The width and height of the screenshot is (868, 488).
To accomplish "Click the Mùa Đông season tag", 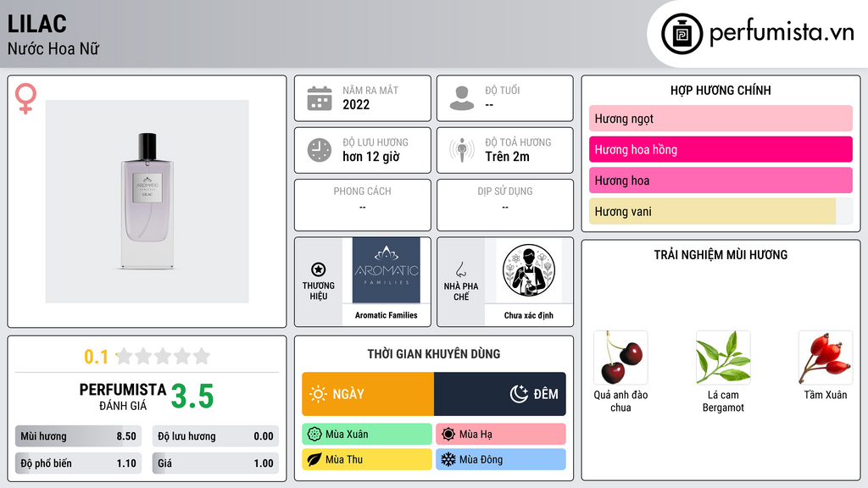I will coord(500,459).
